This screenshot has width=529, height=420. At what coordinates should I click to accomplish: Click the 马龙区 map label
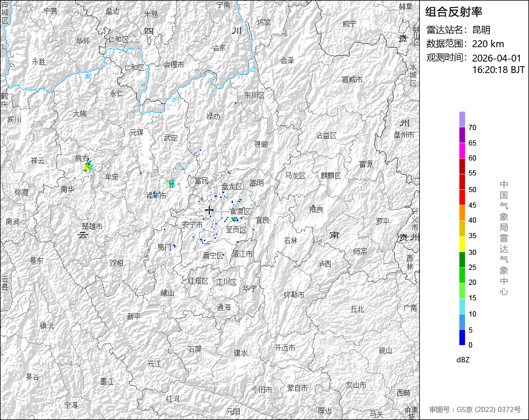295,175
